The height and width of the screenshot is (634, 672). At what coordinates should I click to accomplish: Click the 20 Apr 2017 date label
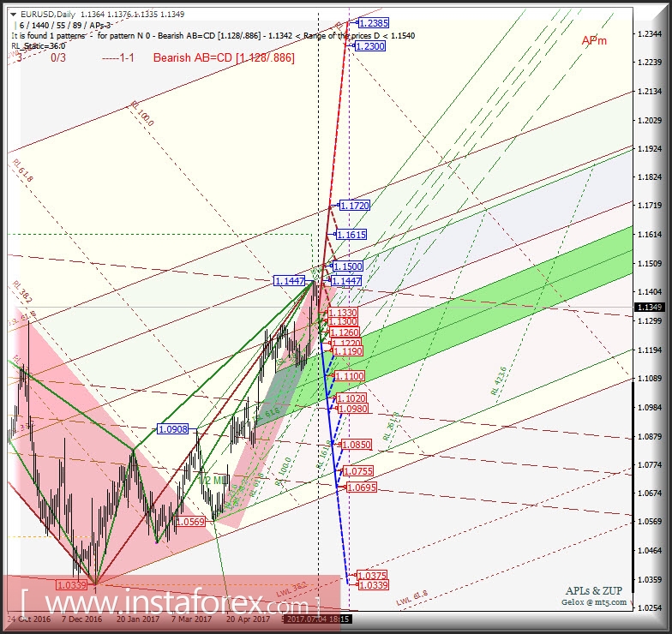point(248,619)
